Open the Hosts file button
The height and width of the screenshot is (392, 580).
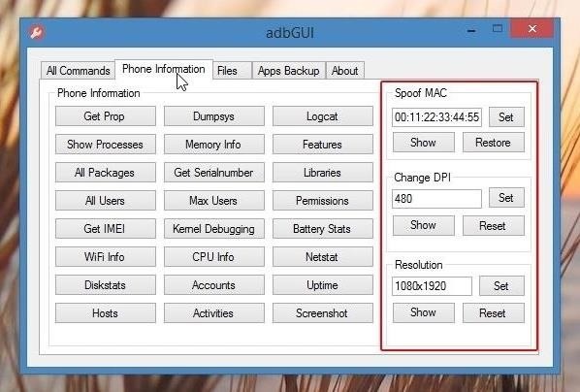(x=106, y=313)
